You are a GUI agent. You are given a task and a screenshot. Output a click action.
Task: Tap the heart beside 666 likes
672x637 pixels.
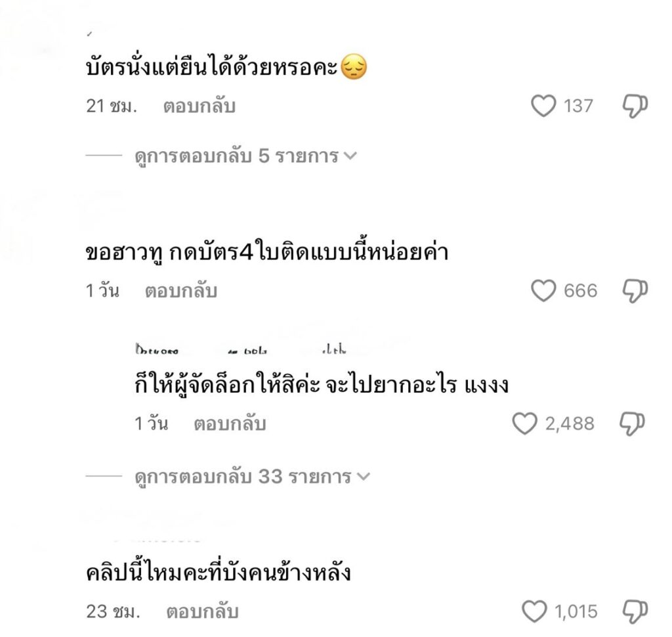tap(543, 291)
